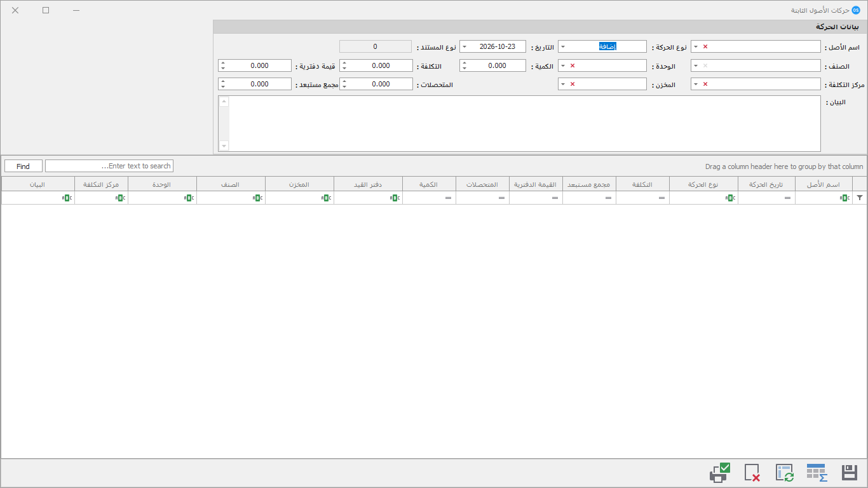The width and height of the screenshot is (868, 488).
Task: Sort by مجمع مستبعد column header
Action: click(590, 184)
